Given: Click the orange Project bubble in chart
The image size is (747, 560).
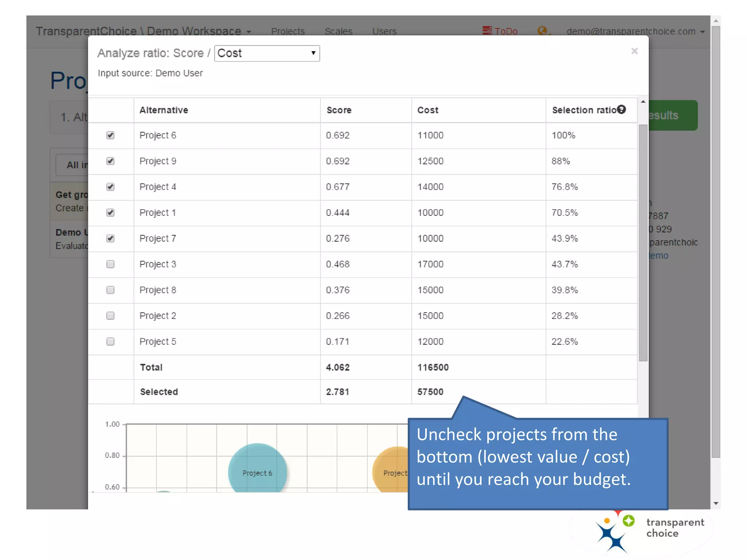Looking at the screenshot, I should coord(390,470).
